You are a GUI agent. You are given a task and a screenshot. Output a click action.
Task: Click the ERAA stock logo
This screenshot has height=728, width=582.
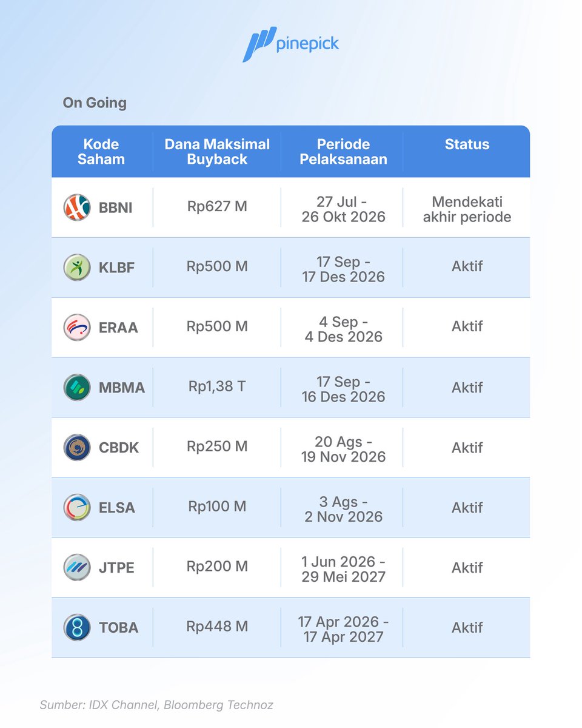click(77, 328)
